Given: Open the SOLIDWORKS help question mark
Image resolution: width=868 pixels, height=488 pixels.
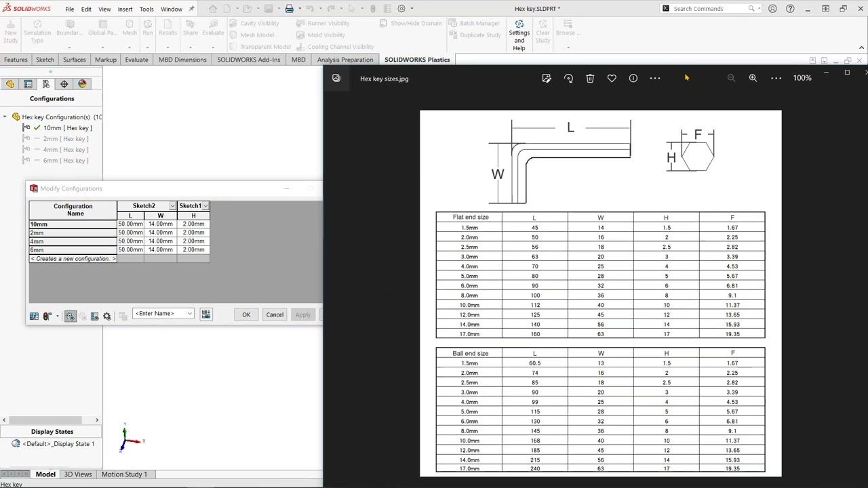Looking at the screenshot, I should [x=790, y=9].
